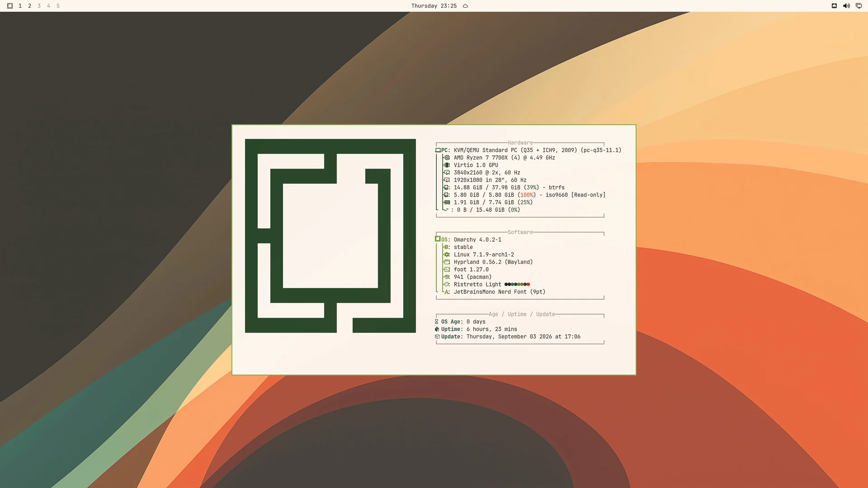Click the CPU chip icon in Hardware
The height and width of the screenshot is (488, 868).
tap(447, 158)
